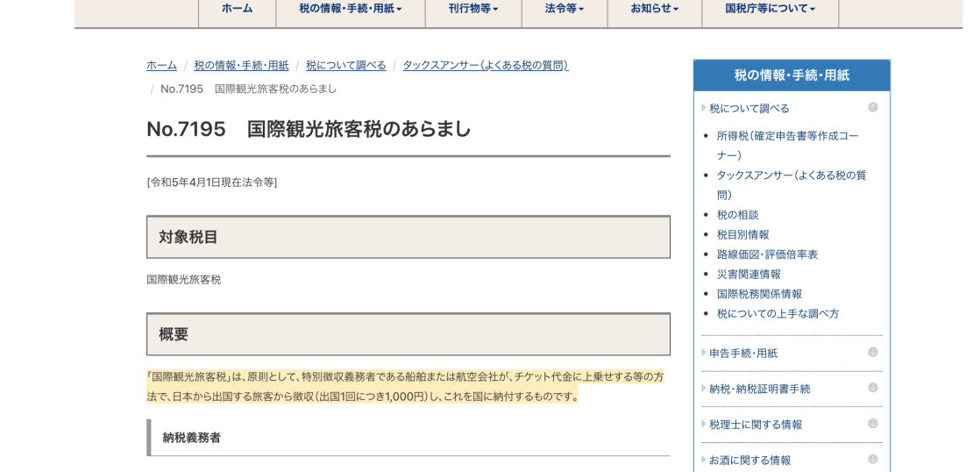Open the 税について調べる breadcrumb link
Screen dimensions: 980x472
(x=345, y=66)
